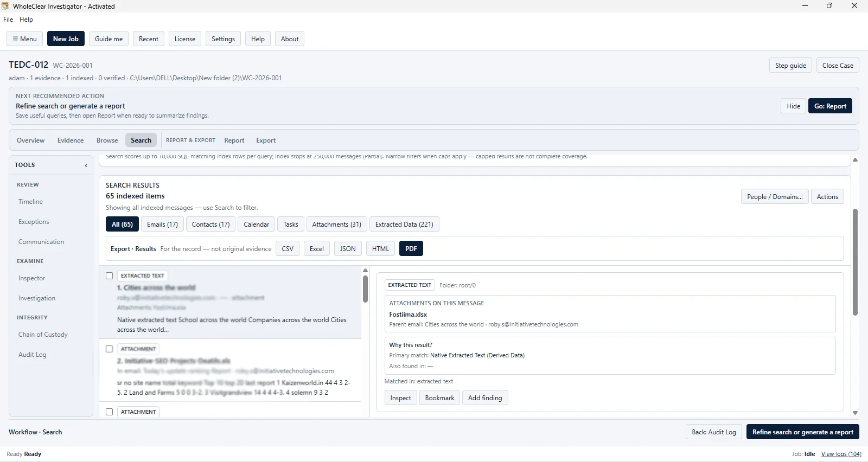Image resolution: width=868 pixels, height=462 pixels.
Task: Open the Communication tool
Action: point(41,242)
